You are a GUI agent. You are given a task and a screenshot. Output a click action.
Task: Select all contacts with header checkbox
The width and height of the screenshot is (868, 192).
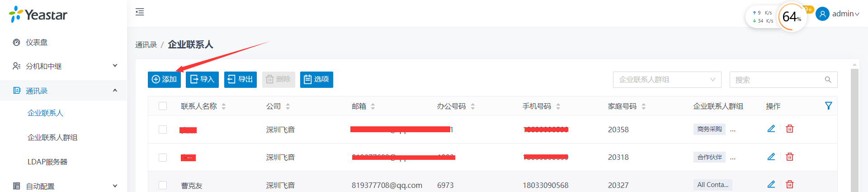pos(163,106)
